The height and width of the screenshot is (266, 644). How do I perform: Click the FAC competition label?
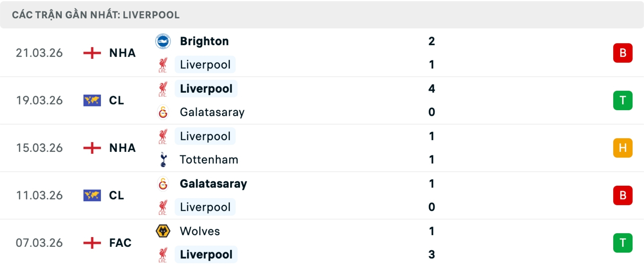coord(120,242)
